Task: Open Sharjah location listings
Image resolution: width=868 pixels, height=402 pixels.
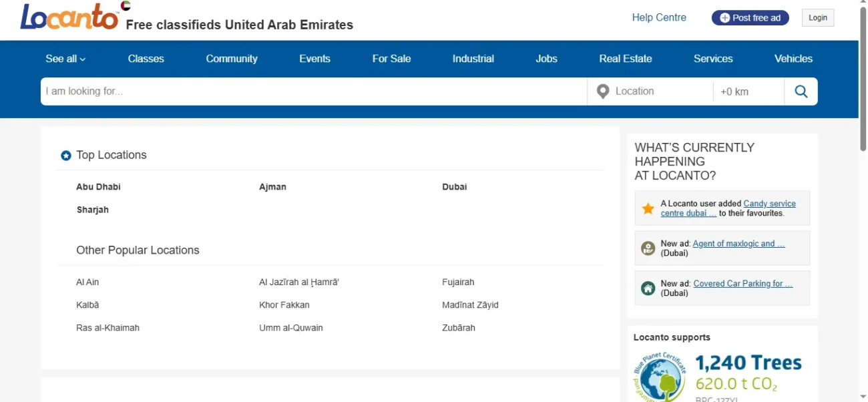Action: (x=92, y=209)
